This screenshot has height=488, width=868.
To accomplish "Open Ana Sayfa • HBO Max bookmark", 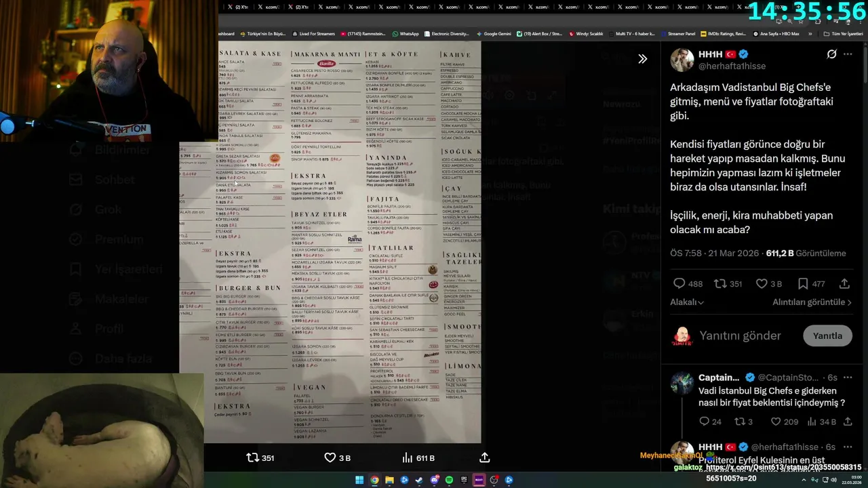I will pos(776,34).
